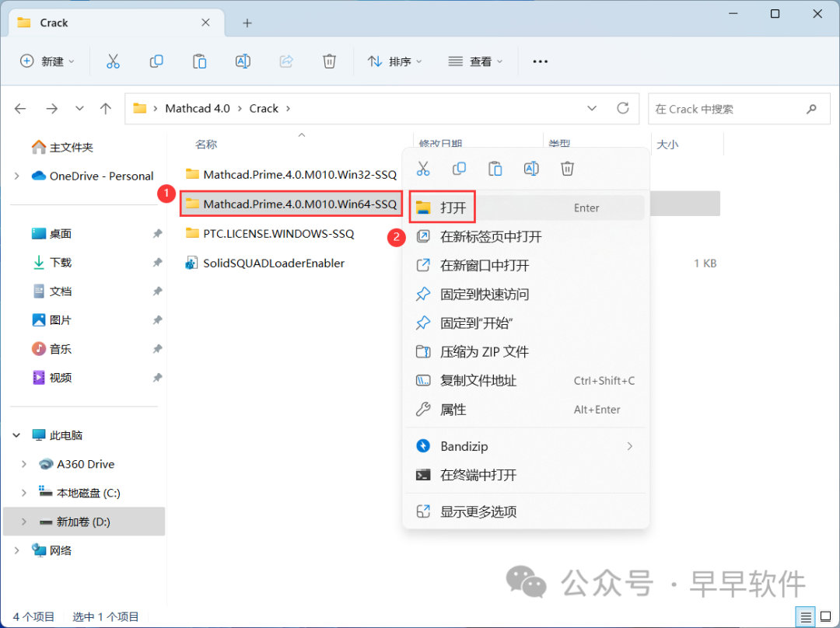Refresh the current folder view
840x628 pixels.
pyautogui.click(x=622, y=109)
